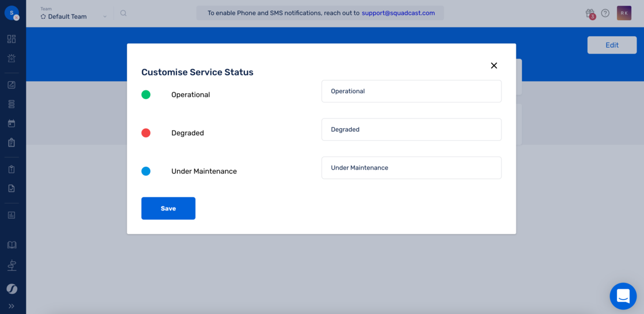Click the blue Under Maintenance color dot
Image resolution: width=644 pixels, height=314 pixels.
[x=146, y=171]
